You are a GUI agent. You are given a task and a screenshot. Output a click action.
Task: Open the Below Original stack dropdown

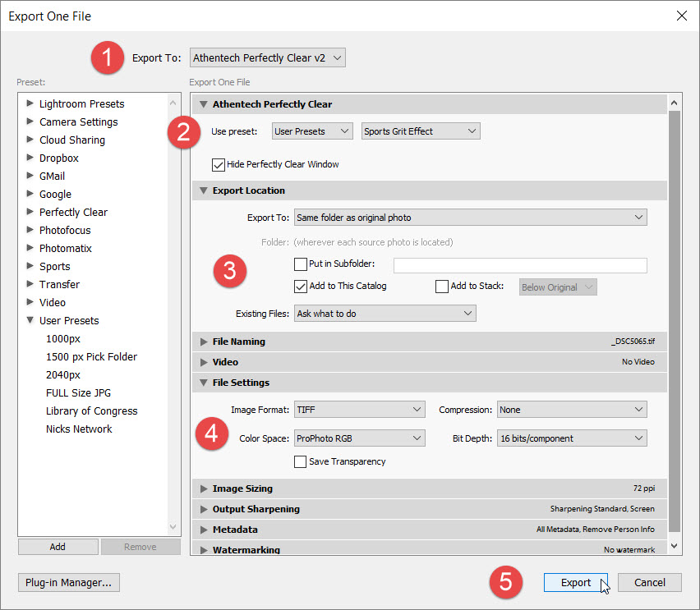558,287
